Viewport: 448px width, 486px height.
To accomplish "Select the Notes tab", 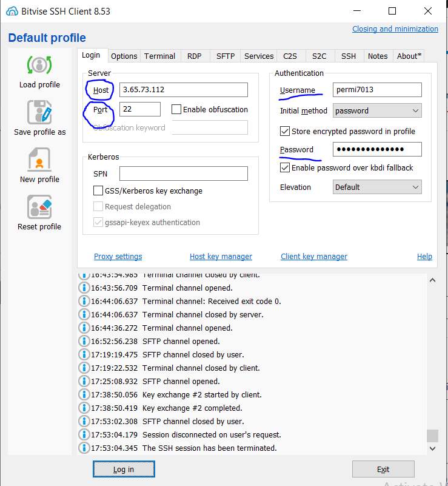I will click(378, 56).
